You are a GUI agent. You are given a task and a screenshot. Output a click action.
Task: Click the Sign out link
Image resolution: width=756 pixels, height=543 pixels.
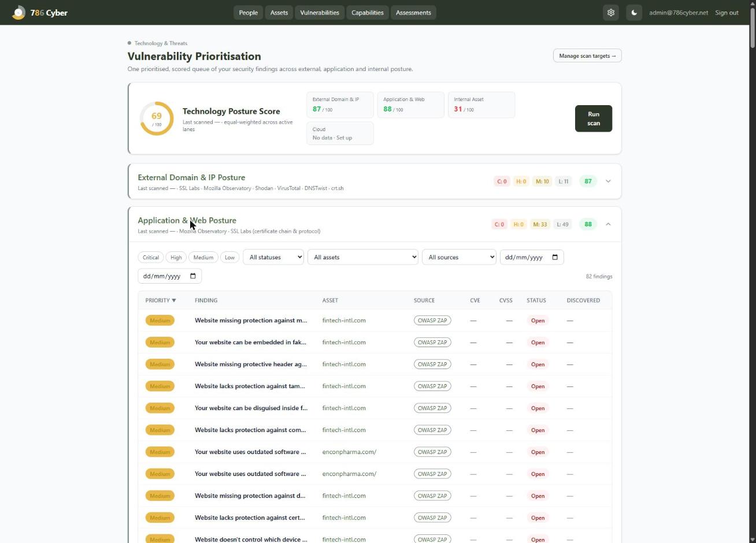tap(727, 12)
